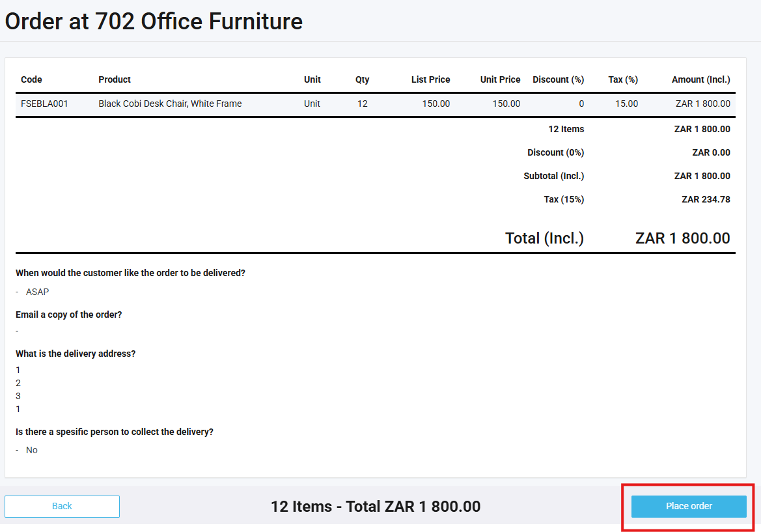Click the List Price column header
761x532 pixels.
430,79
